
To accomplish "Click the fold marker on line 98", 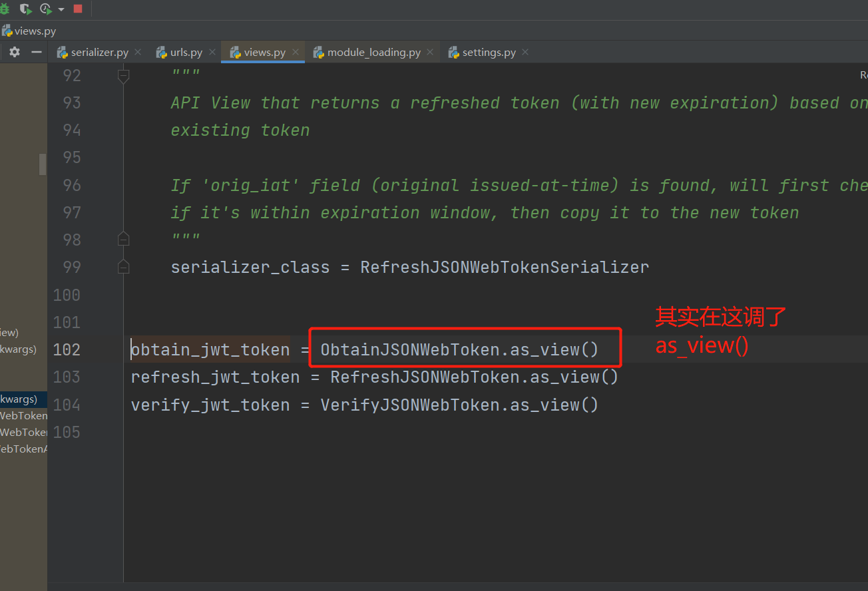I will pyautogui.click(x=123, y=239).
